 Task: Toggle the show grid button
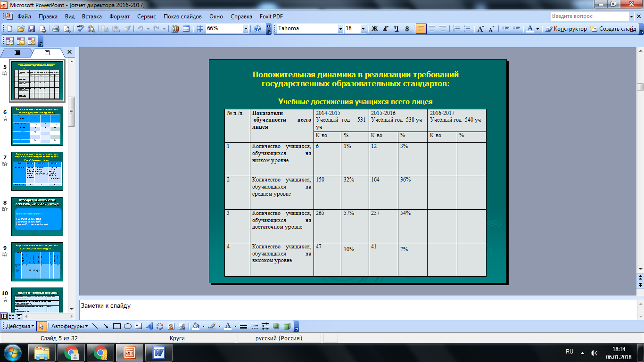(199, 29)
